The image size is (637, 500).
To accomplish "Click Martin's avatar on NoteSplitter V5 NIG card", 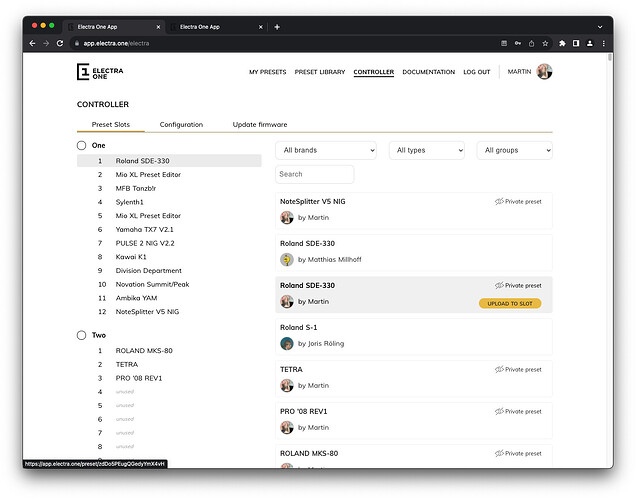I will pyautogui.click(x=287, y=217).
